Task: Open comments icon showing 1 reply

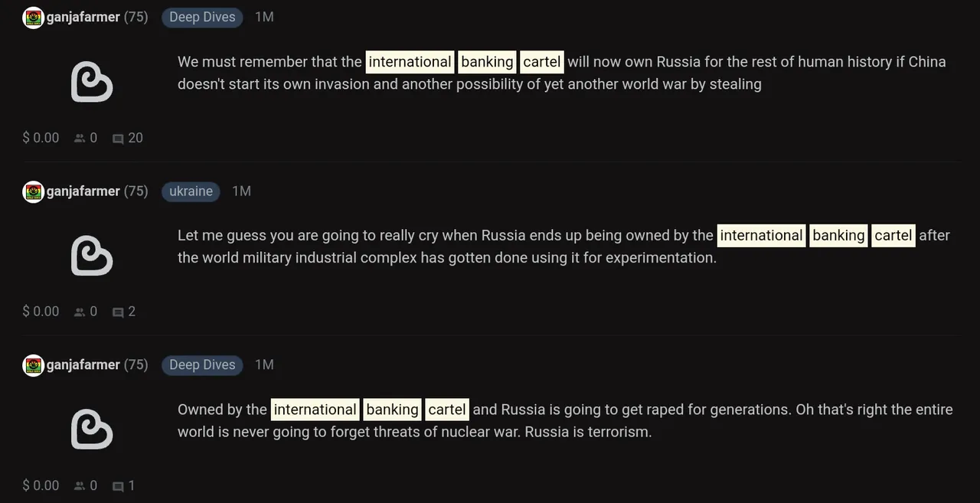Action: click(x=118, y=486)
